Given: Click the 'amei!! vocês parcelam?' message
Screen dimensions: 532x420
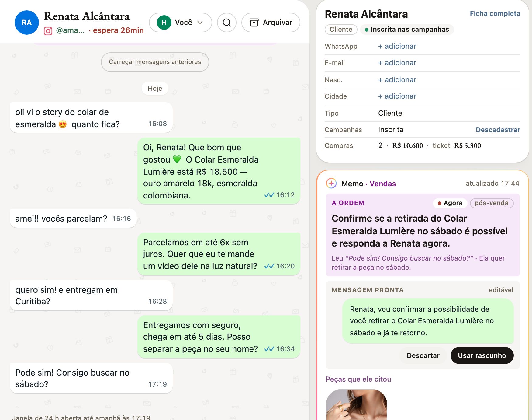Looking at the screenshot, I should click(x=73, y=219).
